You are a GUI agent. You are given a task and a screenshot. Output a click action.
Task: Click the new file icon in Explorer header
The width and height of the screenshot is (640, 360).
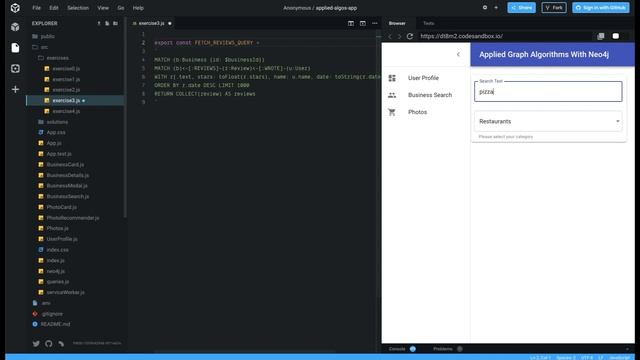tap(107, 24)
